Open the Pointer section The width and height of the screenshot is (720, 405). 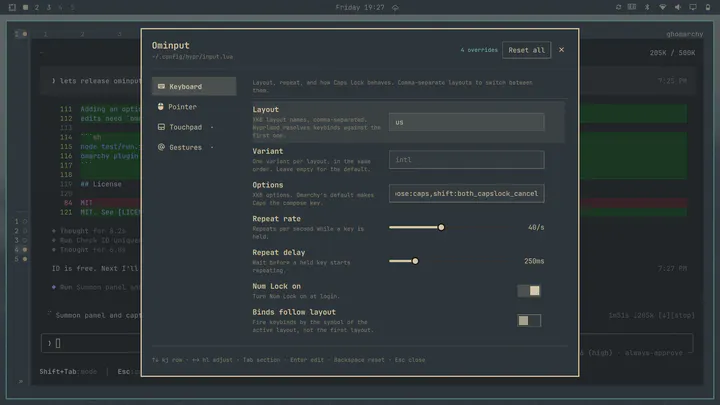pyautogui.click(x=194, y=107)
